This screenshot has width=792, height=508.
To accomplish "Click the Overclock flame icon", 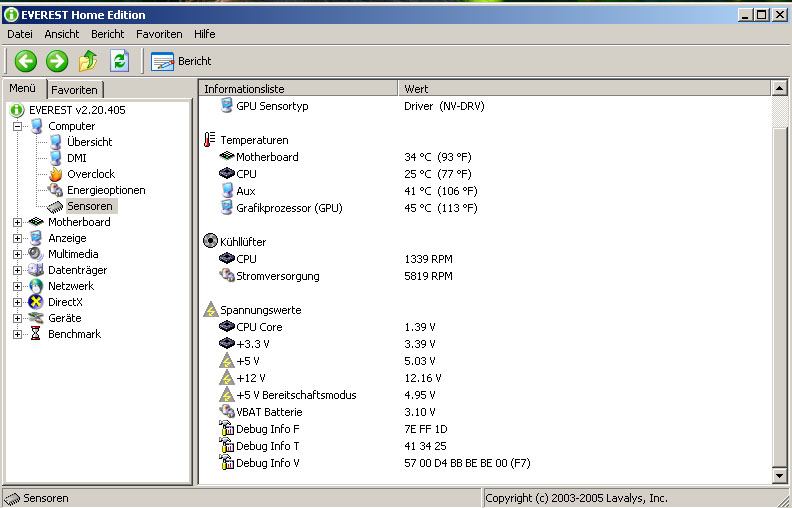I will [x=56, y=174].
